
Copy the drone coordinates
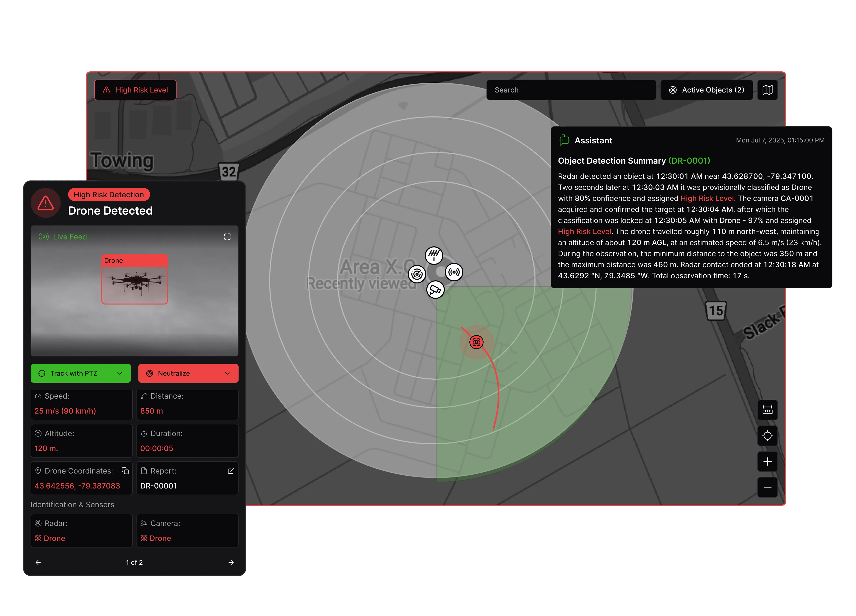125,471
